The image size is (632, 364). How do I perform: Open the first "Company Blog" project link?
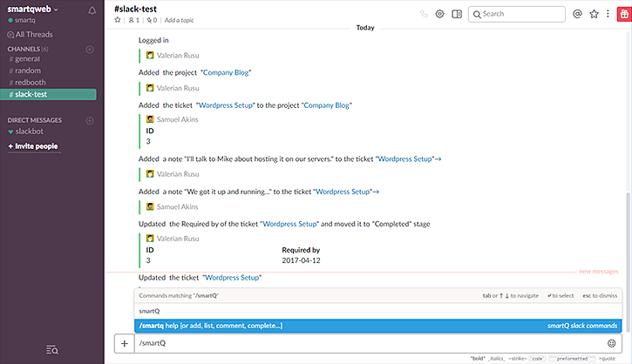click(226, 72)
